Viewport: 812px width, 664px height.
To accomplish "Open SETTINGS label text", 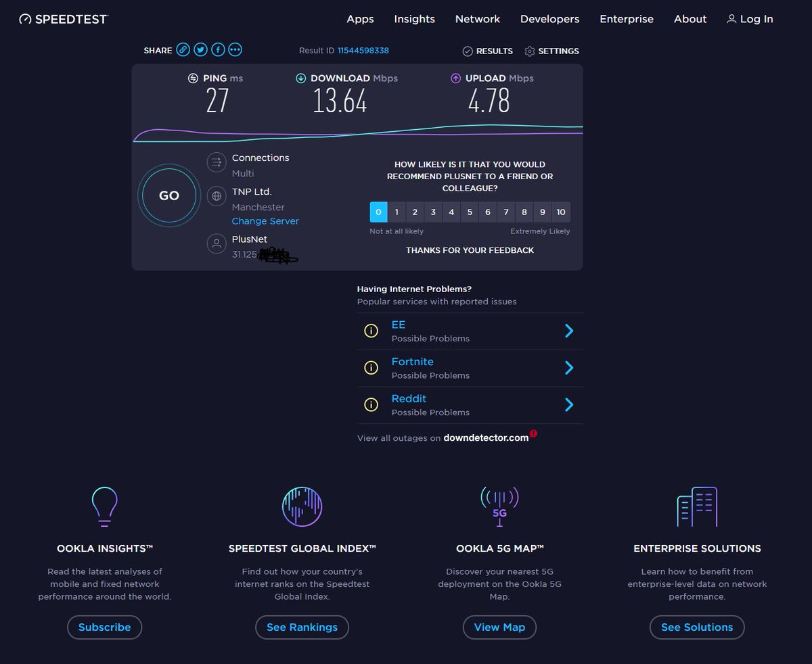I will [559, 51].
